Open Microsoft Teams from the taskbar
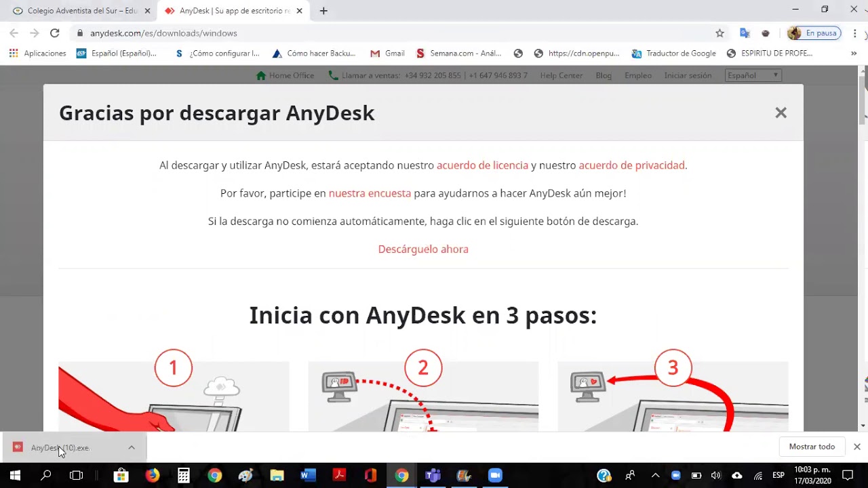Screen dimensions: 868x488 [x=433, y=475]
